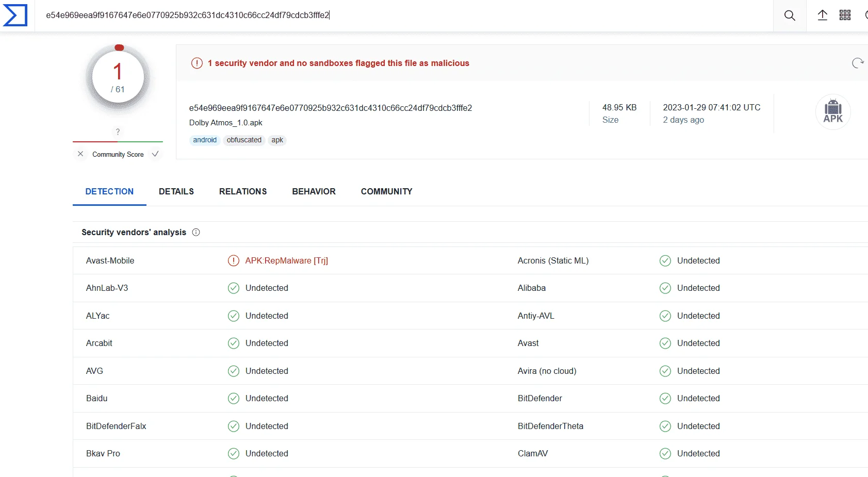Viewport: 868px width, 477px height.
Task: Click the AVG vendor name
Action: [94, 371]
